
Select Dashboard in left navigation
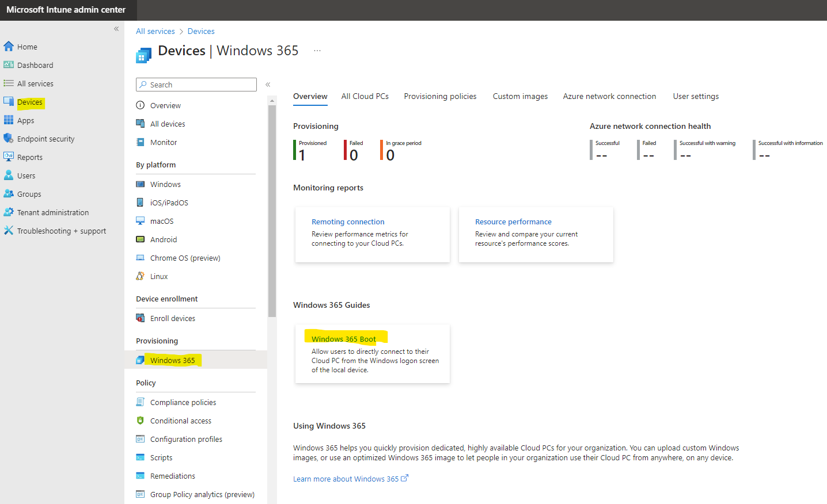click(x=35, y=65)
